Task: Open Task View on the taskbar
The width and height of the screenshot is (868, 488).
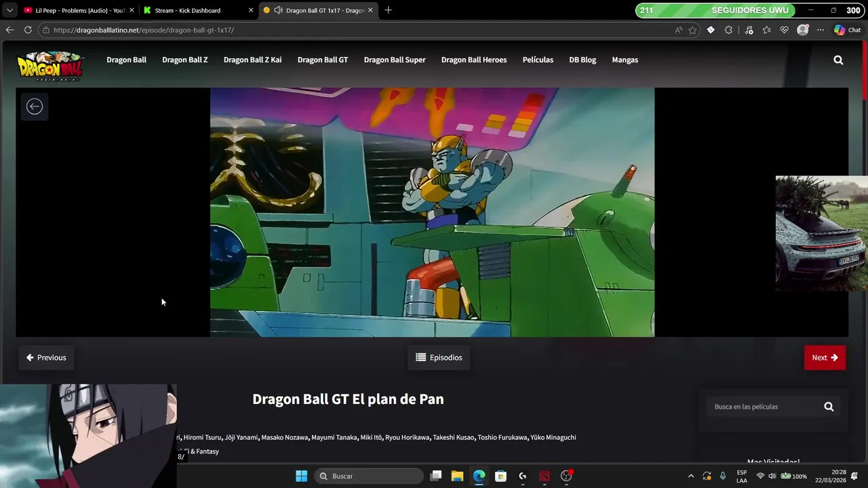Action: click(436, 476)
